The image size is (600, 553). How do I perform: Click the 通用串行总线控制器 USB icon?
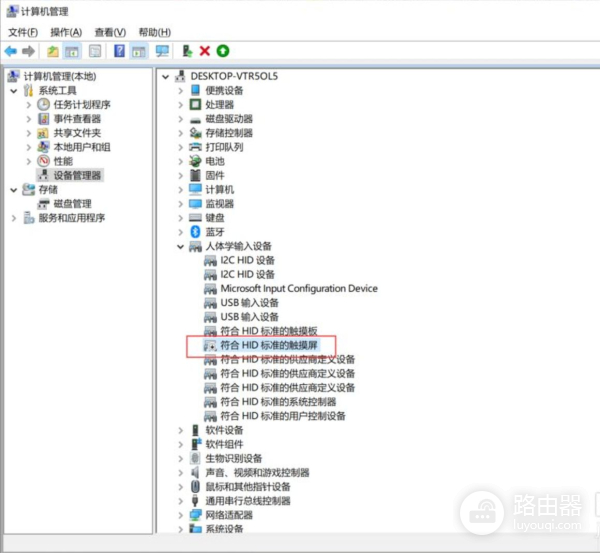195,501
